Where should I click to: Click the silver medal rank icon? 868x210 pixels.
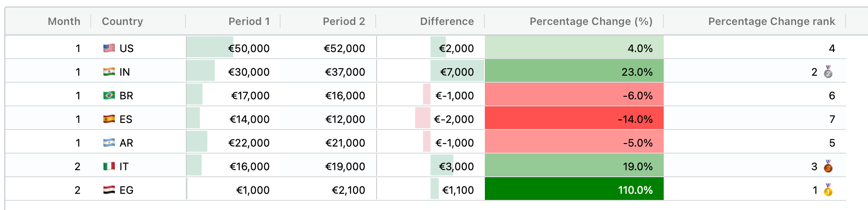coord(828,72)
